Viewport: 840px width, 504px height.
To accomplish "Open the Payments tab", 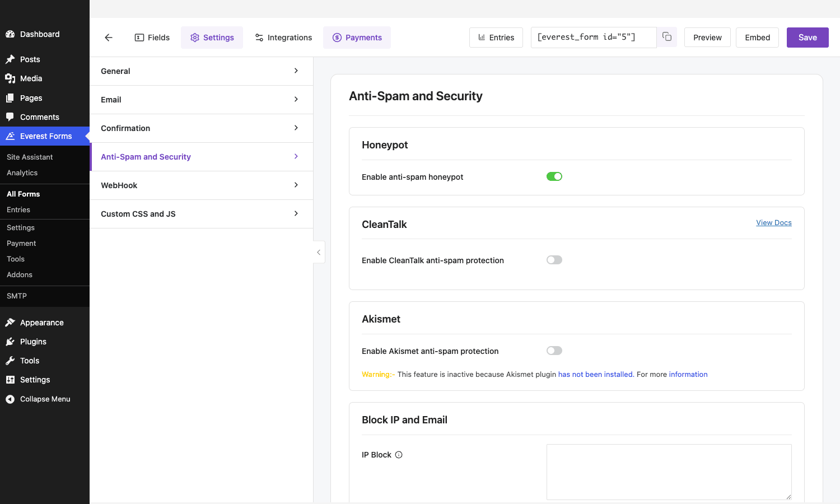I will click(x=357, y=38).
